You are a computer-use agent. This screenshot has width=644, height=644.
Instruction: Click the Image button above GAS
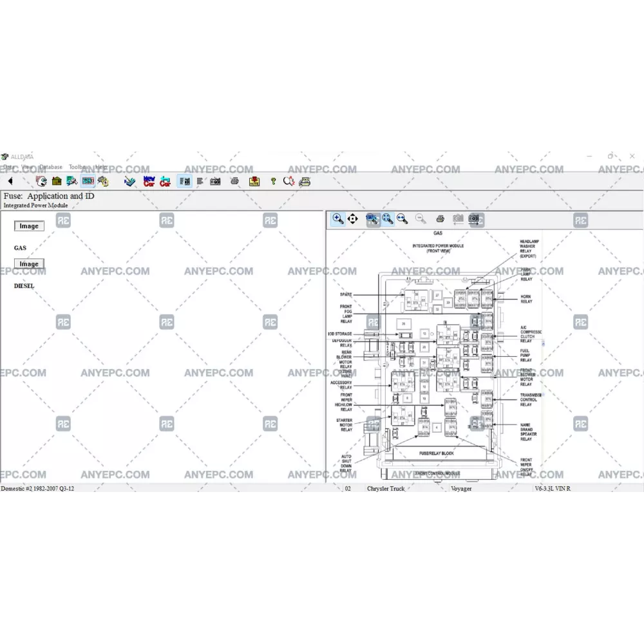click(x=29, y=226)
